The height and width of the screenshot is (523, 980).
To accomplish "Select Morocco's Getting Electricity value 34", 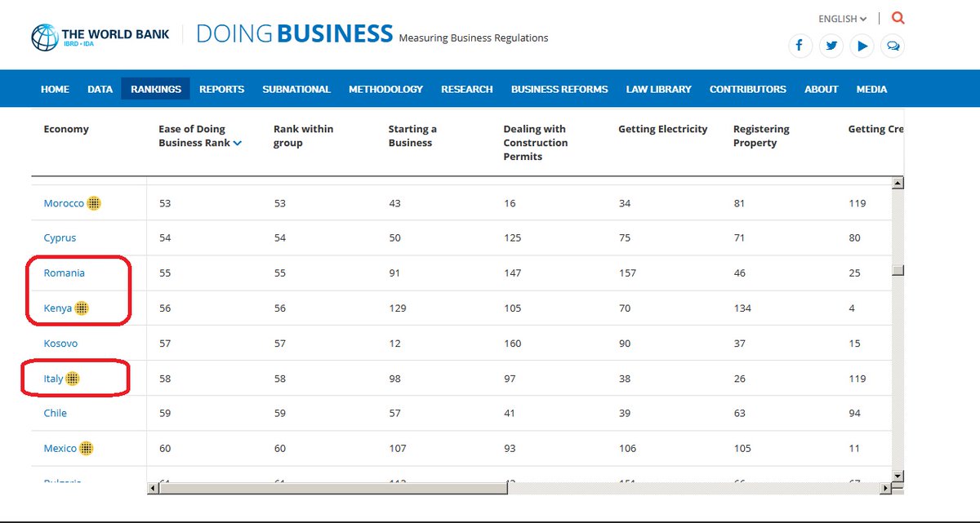I will coord(625,203).
